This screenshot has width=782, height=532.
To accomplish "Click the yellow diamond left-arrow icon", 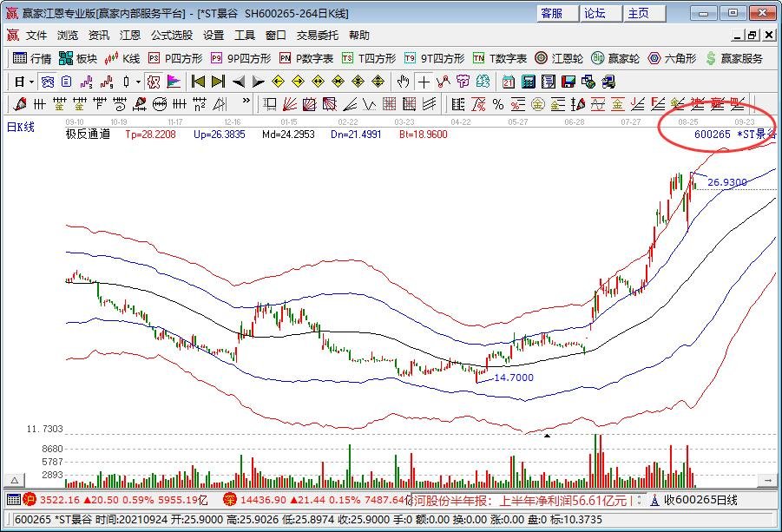I will click(x=279, y=82).
